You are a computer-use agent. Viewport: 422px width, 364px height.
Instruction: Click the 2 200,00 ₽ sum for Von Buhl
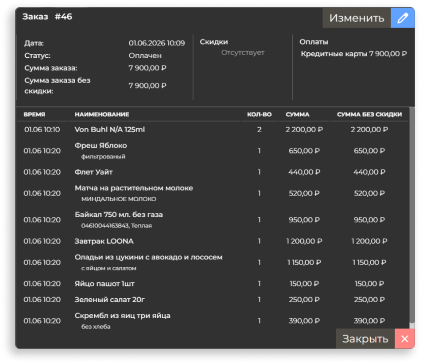(304, 129)
